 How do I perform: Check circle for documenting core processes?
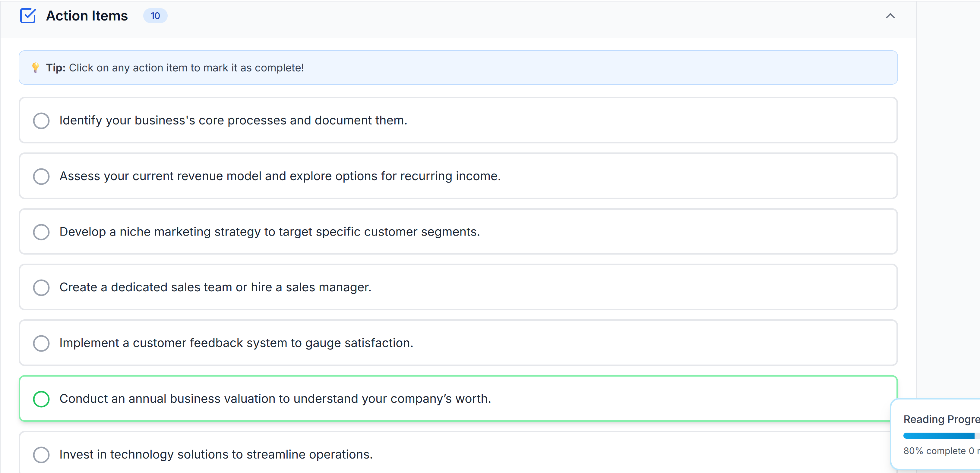(41, 121)
